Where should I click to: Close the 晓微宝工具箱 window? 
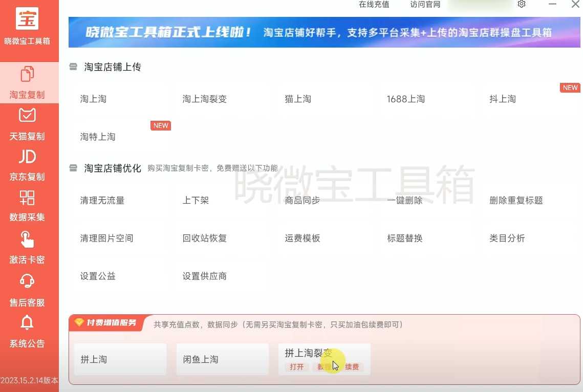click(x=575, y=4)
